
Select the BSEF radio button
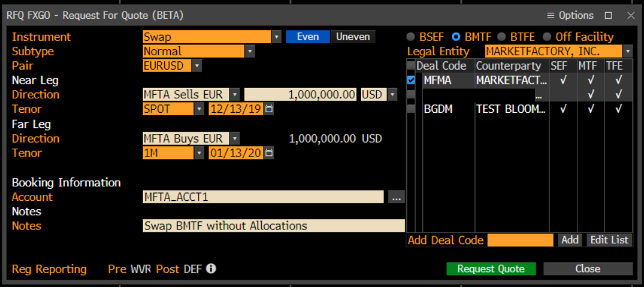(411, 37)
